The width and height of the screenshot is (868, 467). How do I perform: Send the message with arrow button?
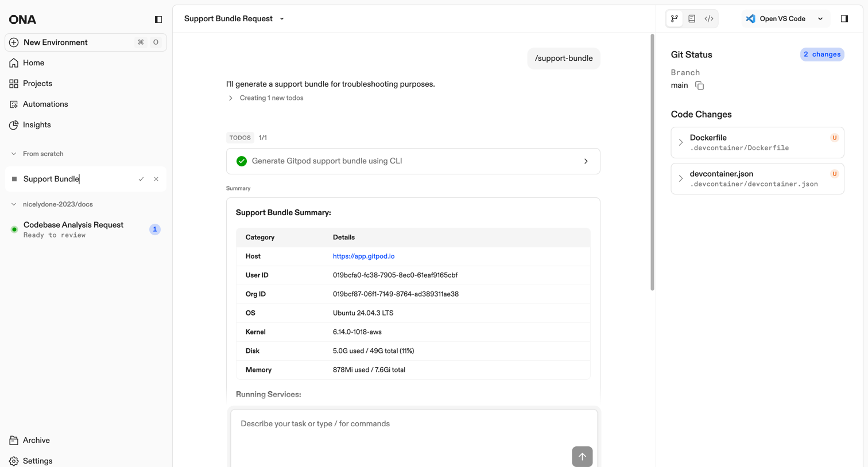click(x=582, y=457)
